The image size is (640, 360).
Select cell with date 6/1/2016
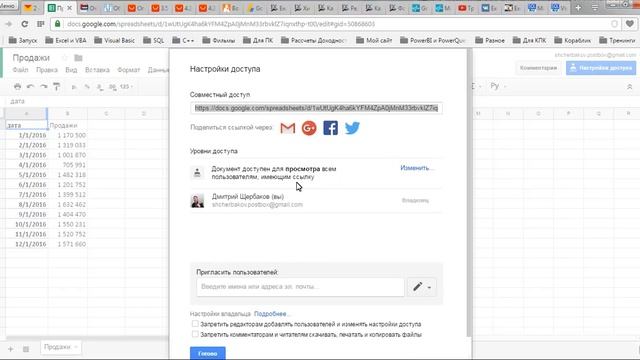coord(27,184)
